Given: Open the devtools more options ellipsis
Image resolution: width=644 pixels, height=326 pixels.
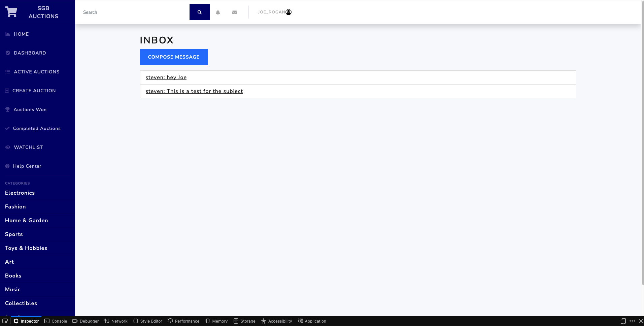Looking at the screenshot, I should [x=632, y=321].
